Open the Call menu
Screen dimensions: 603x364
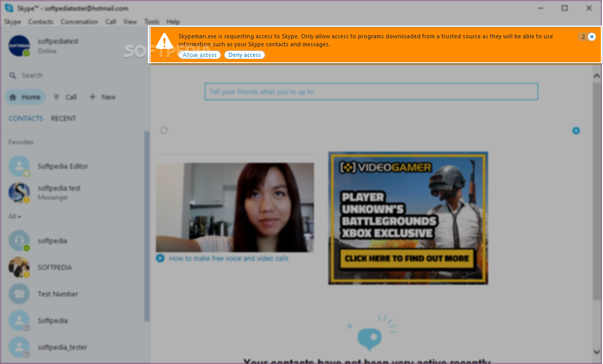(x=111, y=21)
